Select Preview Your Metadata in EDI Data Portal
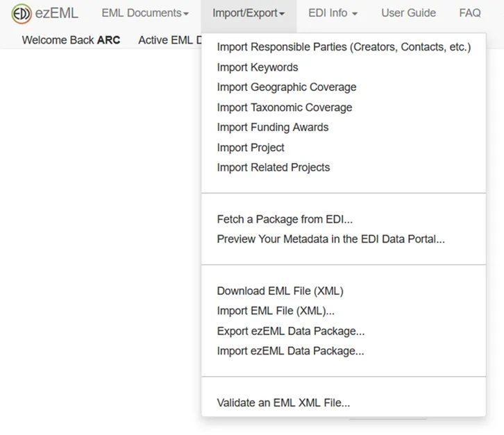504x435 pixels. coord(344,239)
